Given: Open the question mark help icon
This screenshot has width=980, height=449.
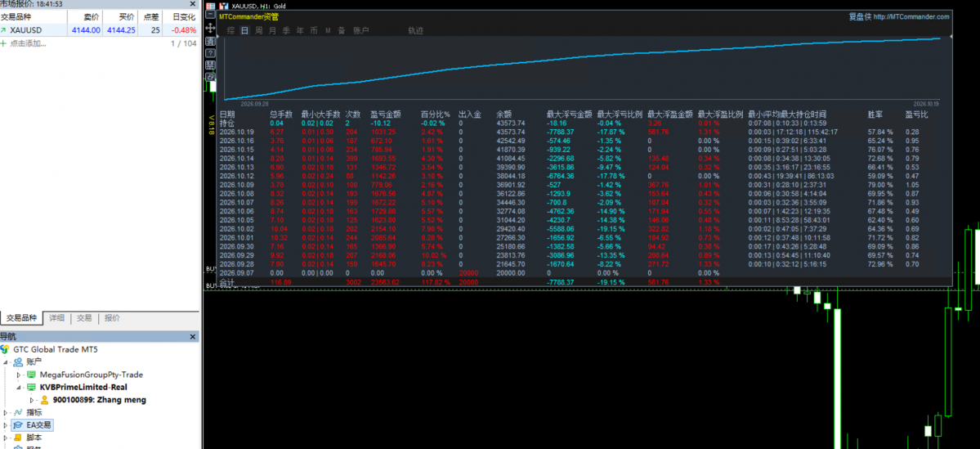Looking at the screenshot, I should [211, 53].
